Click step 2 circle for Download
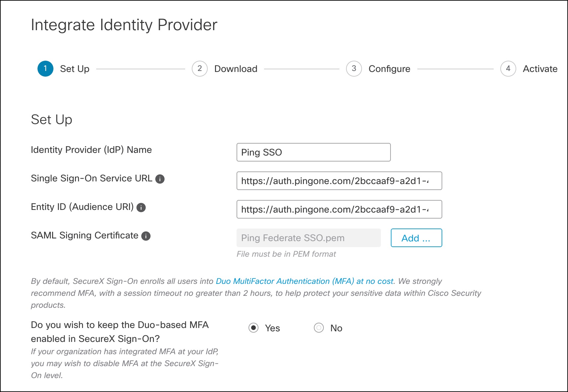This screenshot has height=392, width=568. tap(199, 69)
